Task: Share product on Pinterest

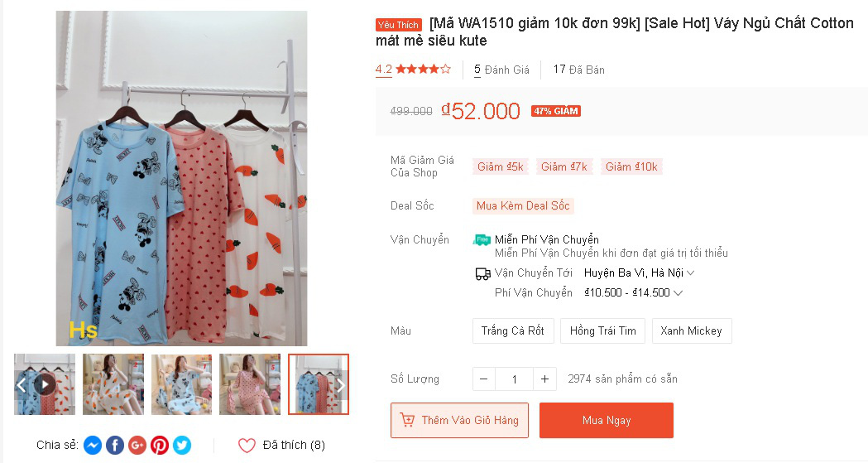Action: tap(160, 446)
